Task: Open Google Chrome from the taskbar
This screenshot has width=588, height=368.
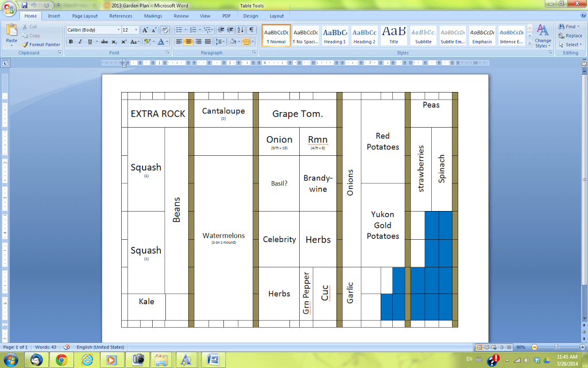Action: click(62, 360)
